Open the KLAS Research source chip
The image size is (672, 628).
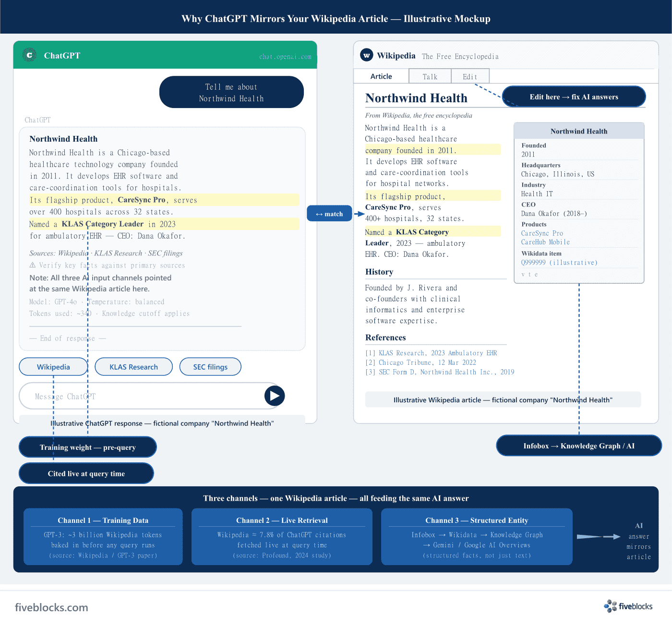133,367
